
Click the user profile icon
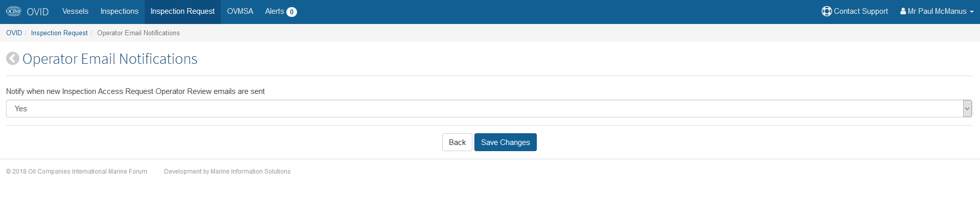(x=903, y=11)
